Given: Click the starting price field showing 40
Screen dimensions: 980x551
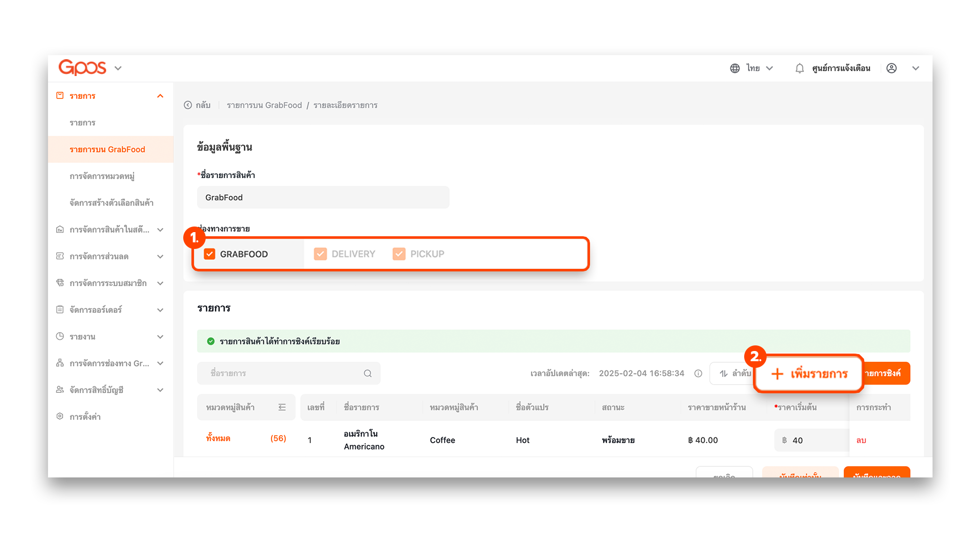Looking at the screenshot, I should 812,440.
